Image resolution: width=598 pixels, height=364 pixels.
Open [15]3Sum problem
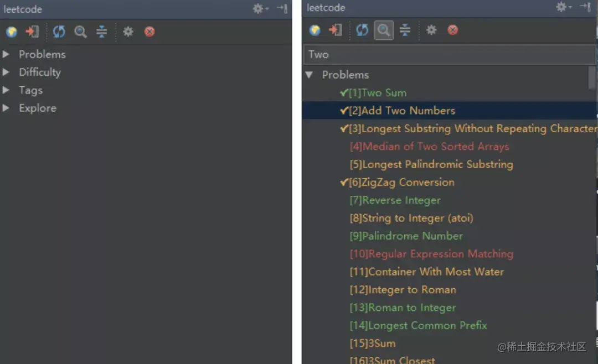(x=373, y=344)
